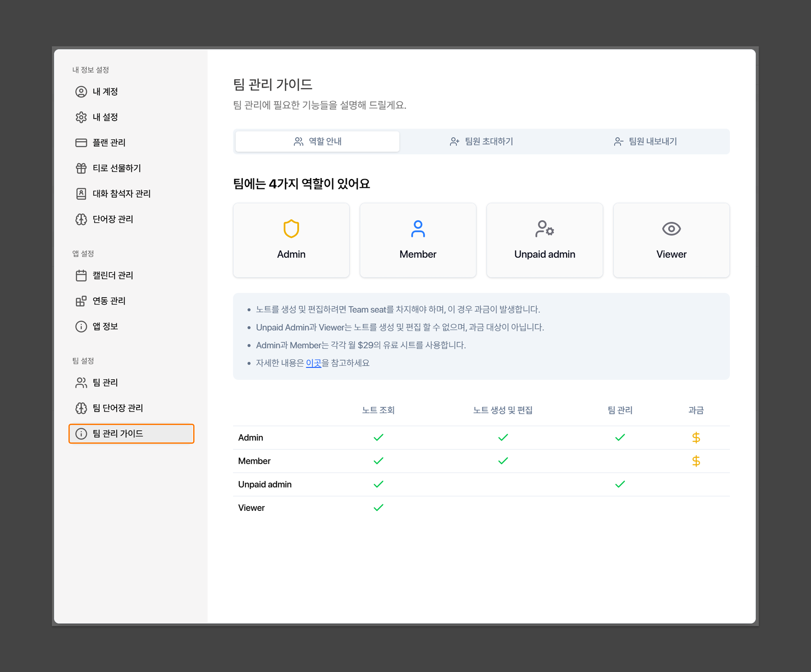
Task: Select the Admin role card
Action: point(291,240)
